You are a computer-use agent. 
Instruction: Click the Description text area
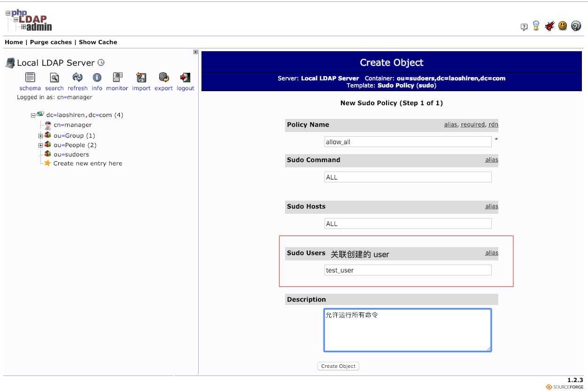(408, 330)
